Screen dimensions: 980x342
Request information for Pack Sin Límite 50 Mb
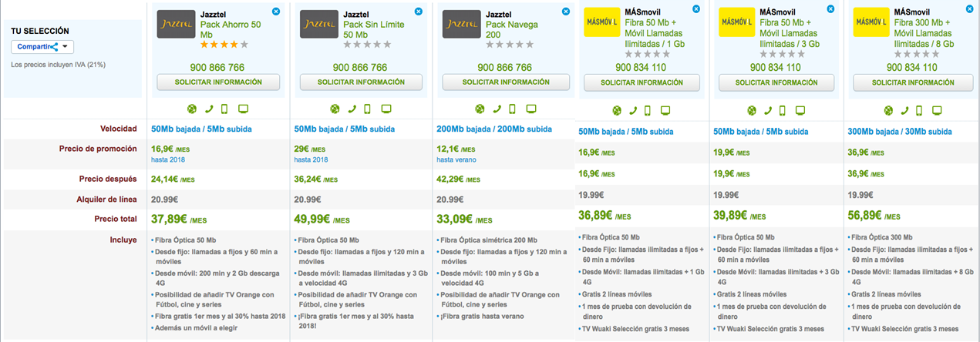click(x=361, y=82)
